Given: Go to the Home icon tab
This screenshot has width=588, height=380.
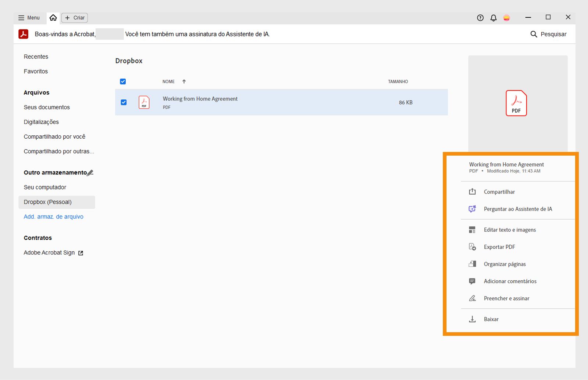Looking at the screenshot, I should coord(53,18).
